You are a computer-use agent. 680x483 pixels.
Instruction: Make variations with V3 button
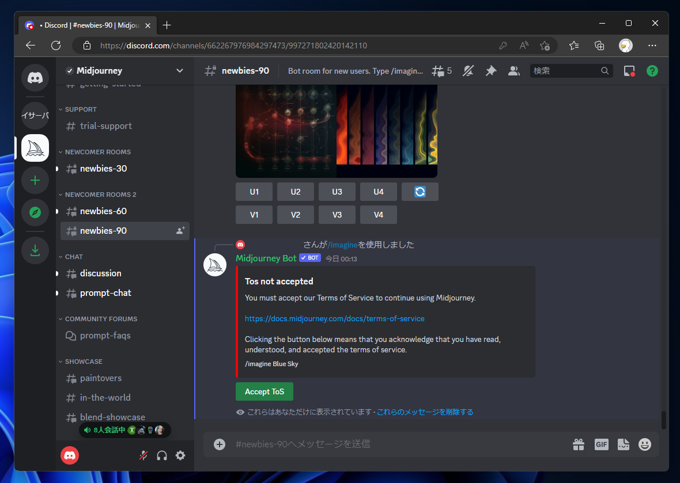pyautogui.click(x=337, y=215)
